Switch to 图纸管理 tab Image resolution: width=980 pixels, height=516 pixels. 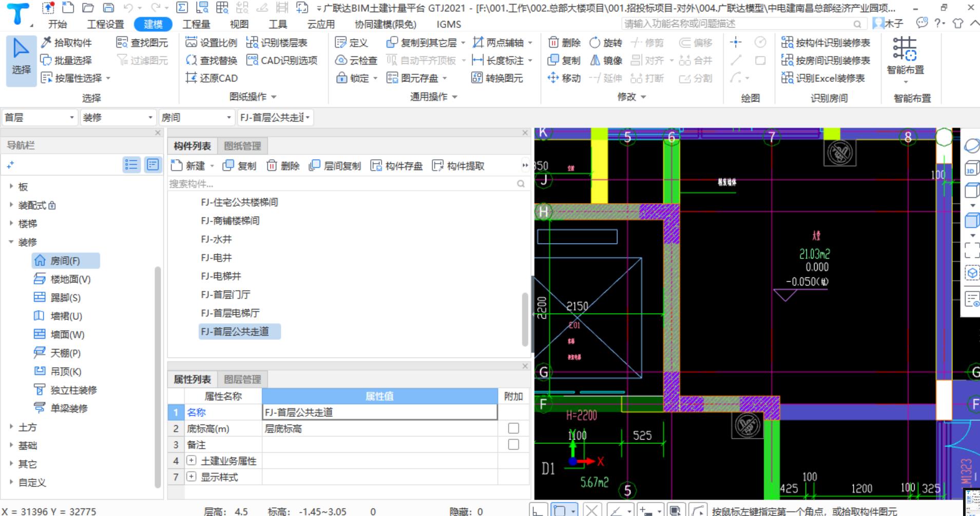242,146
